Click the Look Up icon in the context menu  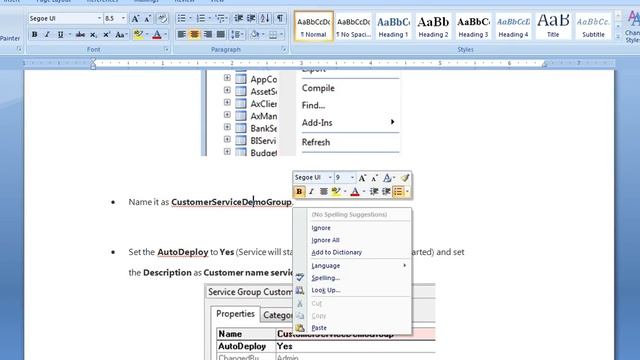coord(300,290)
